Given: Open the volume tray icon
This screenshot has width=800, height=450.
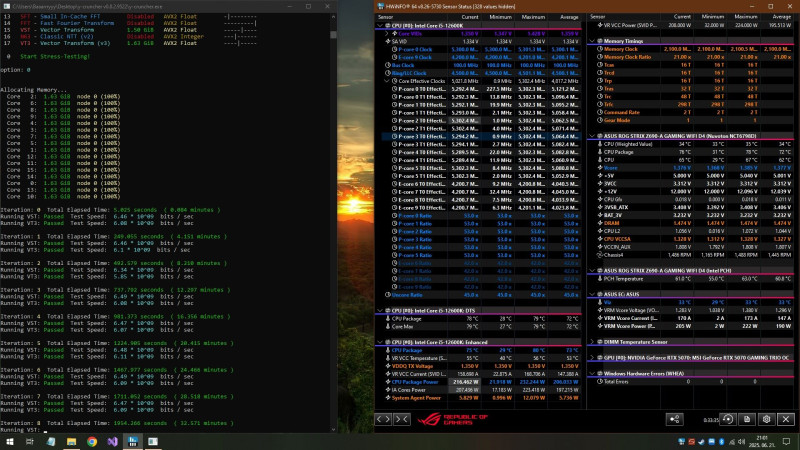Looking at the screenshot, I should pos(741,442).
